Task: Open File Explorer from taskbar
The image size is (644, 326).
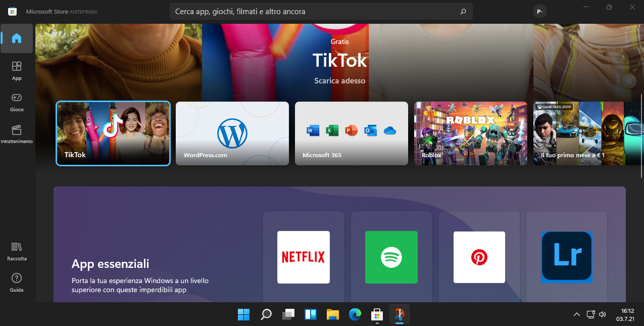Action: point(332,314)
